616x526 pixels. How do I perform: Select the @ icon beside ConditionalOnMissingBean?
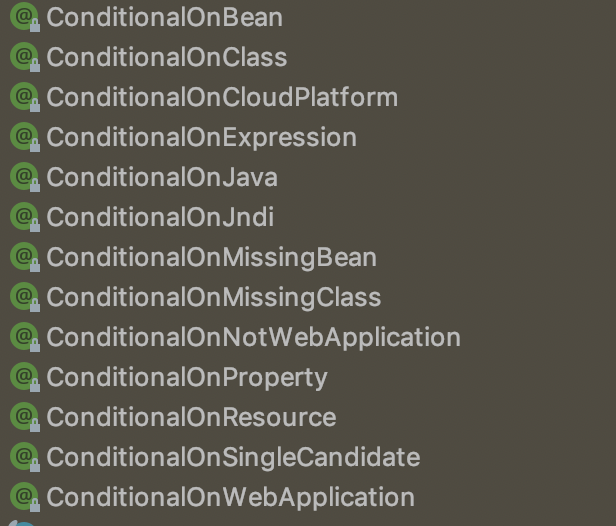point(22,257)
